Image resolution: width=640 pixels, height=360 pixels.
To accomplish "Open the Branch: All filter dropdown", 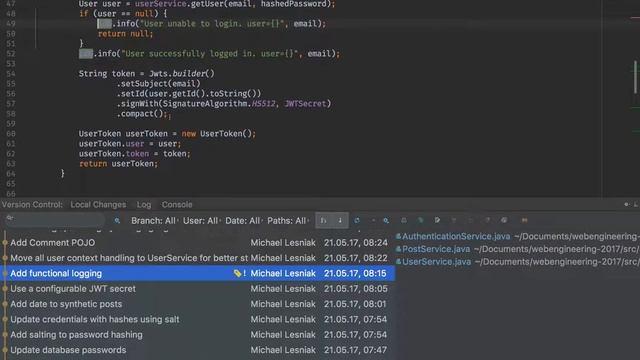I will [154, 221].
